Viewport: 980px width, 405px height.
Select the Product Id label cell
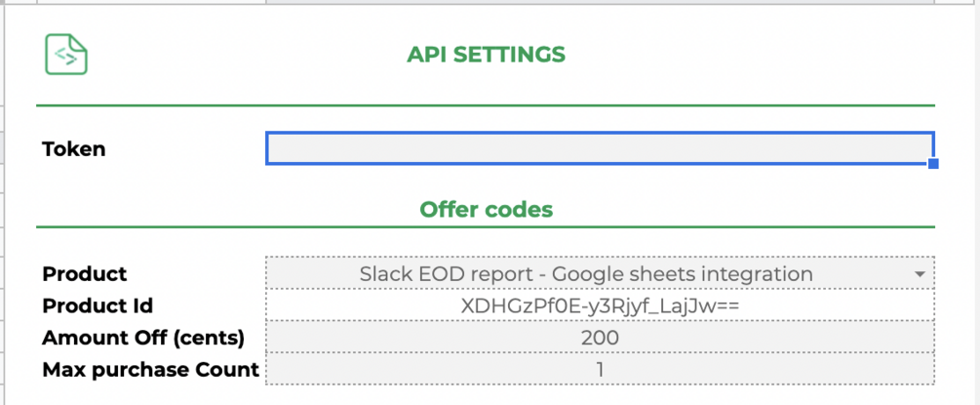[x=98, y=306]
